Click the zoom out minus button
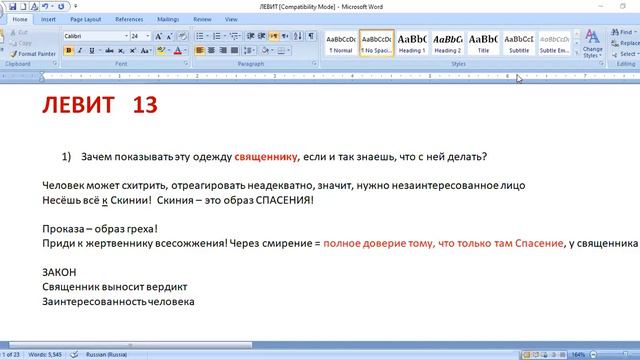640x360 pixels. [593, 355]
